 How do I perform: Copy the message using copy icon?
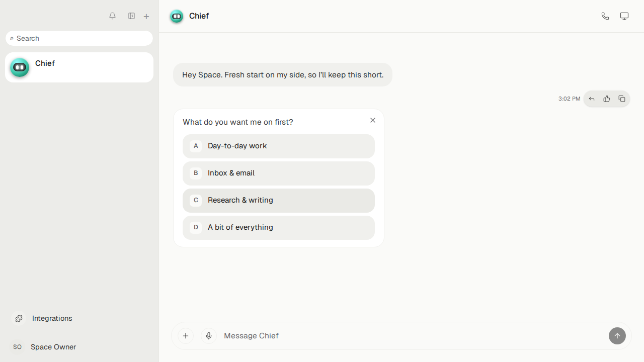coord(622,99)
